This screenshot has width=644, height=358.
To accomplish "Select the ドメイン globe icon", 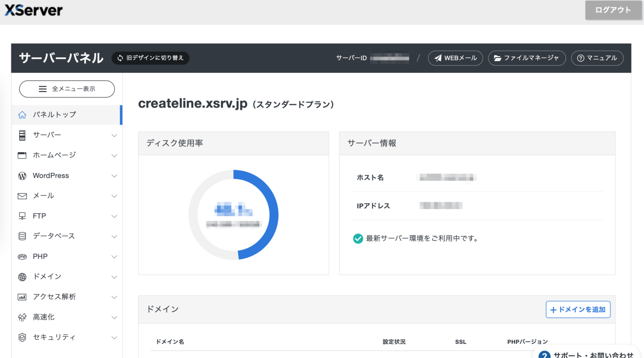I will [x=22, y=277].
